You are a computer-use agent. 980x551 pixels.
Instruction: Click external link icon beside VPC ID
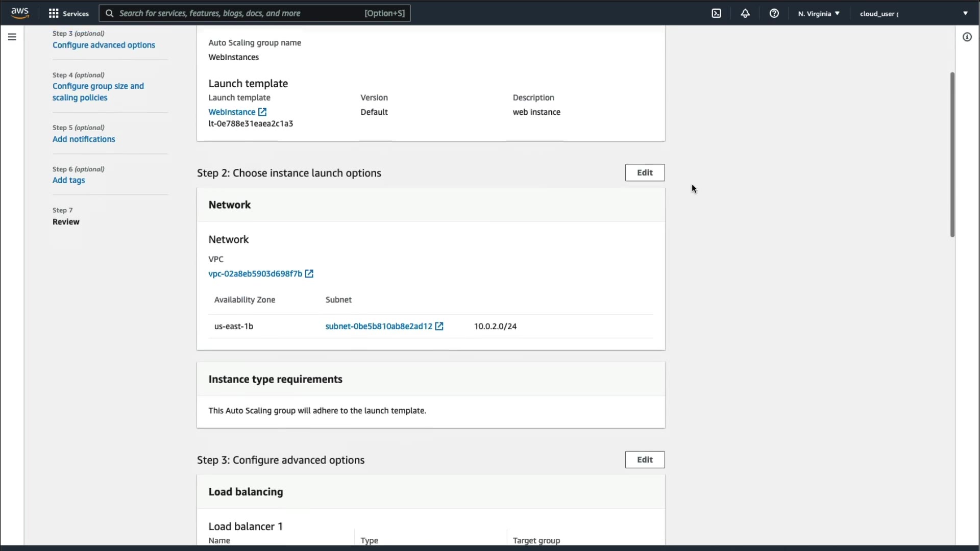tap(309, 273)
